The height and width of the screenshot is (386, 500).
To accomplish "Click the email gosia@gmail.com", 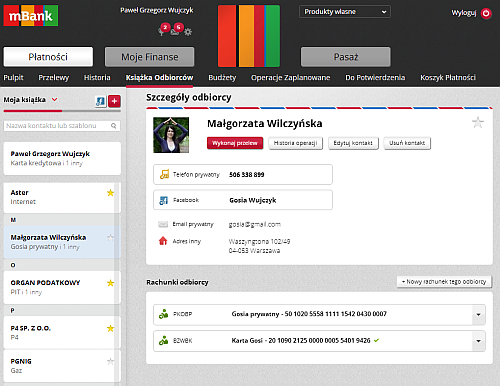I will click(255, 224).
